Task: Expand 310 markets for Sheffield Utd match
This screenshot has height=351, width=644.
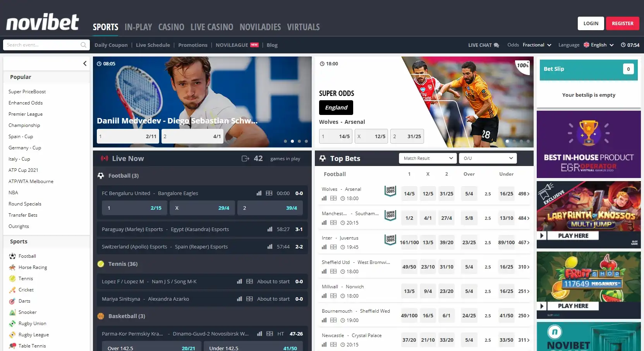Action: (524, 267)
